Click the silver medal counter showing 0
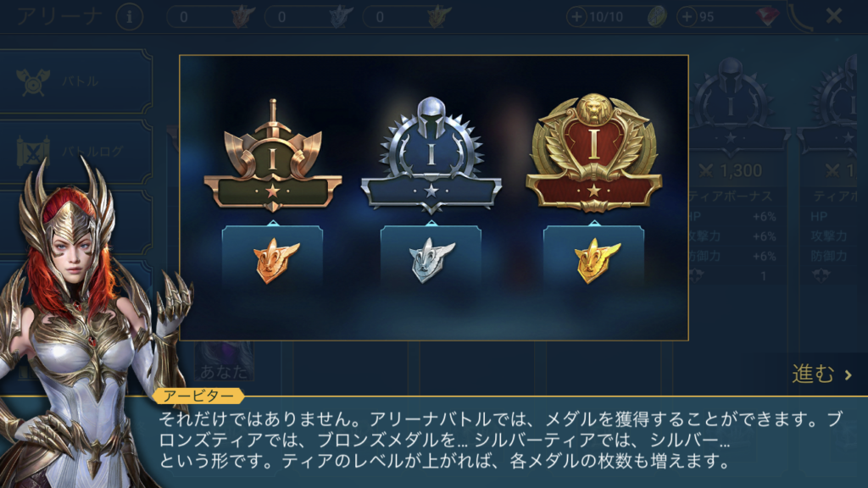 click(310, 17)
